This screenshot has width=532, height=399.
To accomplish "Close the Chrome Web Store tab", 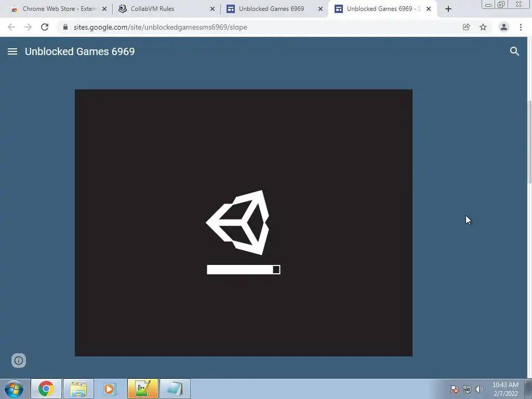I will 104,9.
